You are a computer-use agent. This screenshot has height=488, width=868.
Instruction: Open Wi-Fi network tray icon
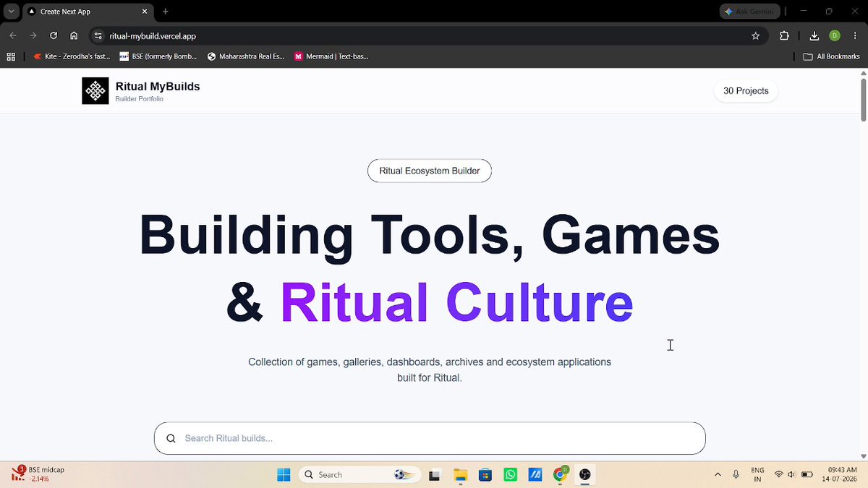[778, 474]
